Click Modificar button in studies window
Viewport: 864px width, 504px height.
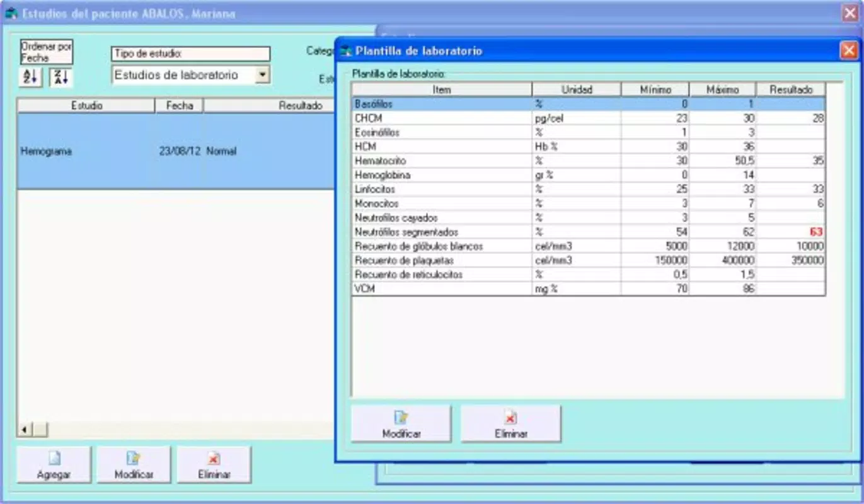point(134,465)
